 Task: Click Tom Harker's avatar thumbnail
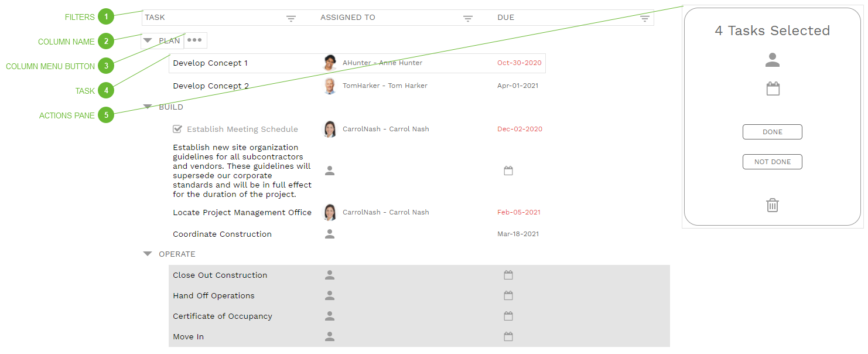coord(330,86)
